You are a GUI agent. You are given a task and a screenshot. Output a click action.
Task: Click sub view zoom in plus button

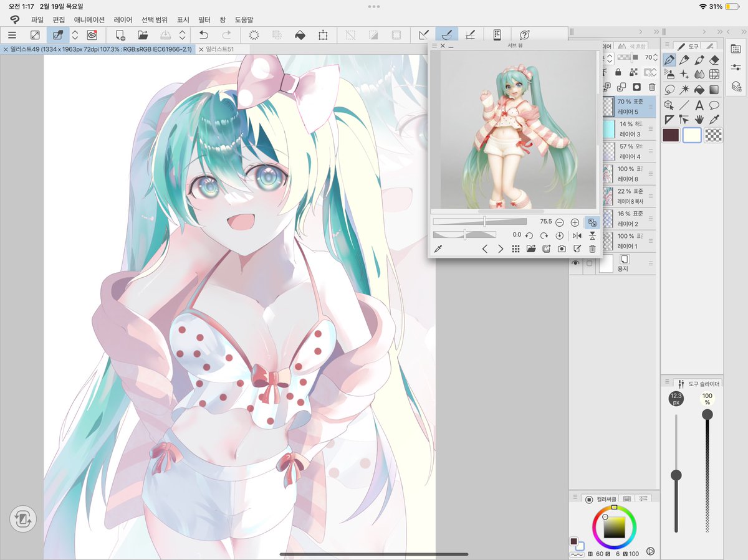point(575,222)
